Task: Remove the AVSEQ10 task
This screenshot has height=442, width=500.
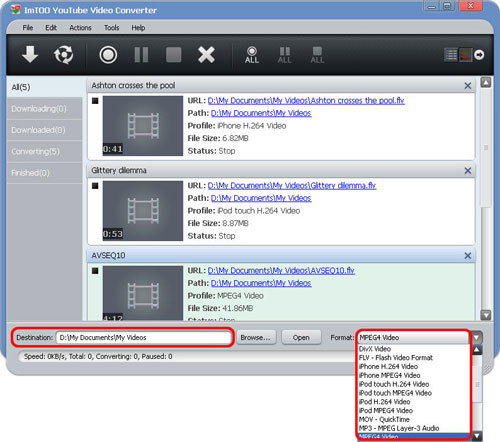Action: click(x=468, y=256)
